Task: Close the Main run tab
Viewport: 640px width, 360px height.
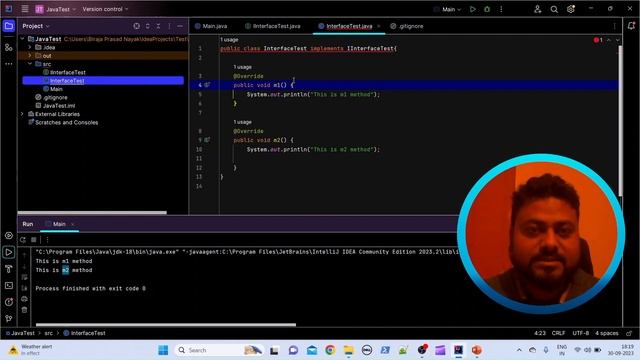Action: click(x=73, y=224)
